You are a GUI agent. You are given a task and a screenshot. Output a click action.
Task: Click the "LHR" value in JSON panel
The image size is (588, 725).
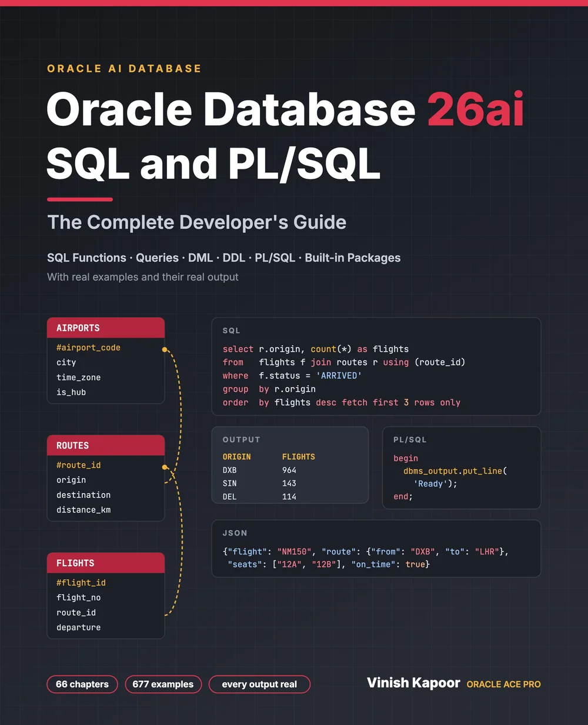click(x=487, y=552)
